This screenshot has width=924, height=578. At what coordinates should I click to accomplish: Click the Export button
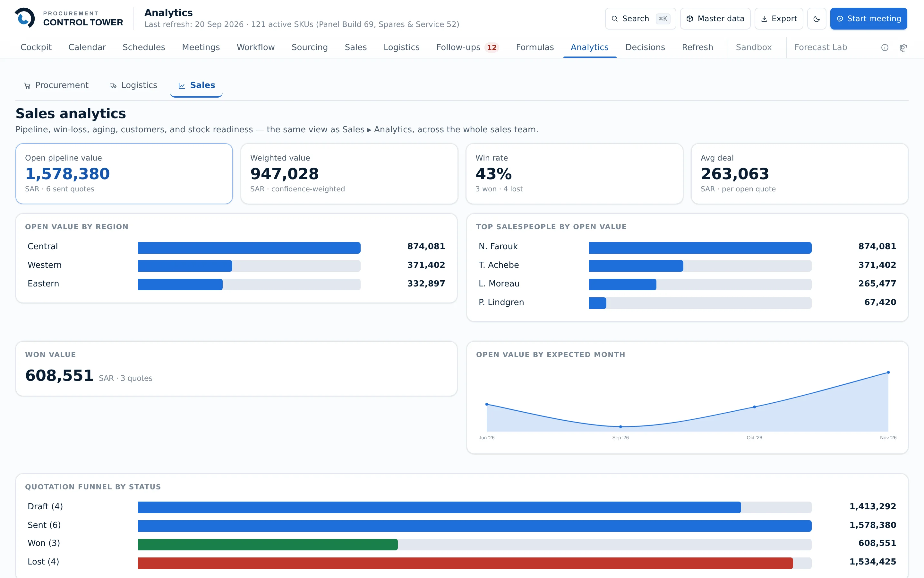(779, 19)
